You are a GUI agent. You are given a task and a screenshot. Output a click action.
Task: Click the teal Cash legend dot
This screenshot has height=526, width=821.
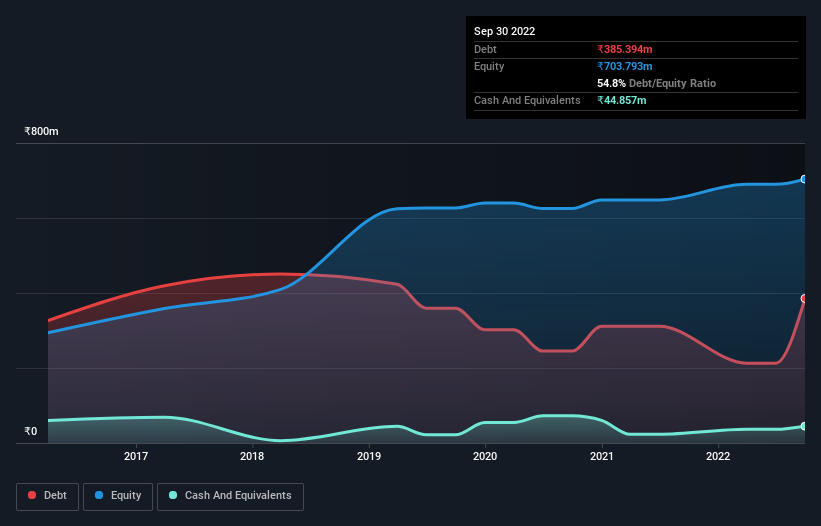pyautogui.click(x=173, y=495)
